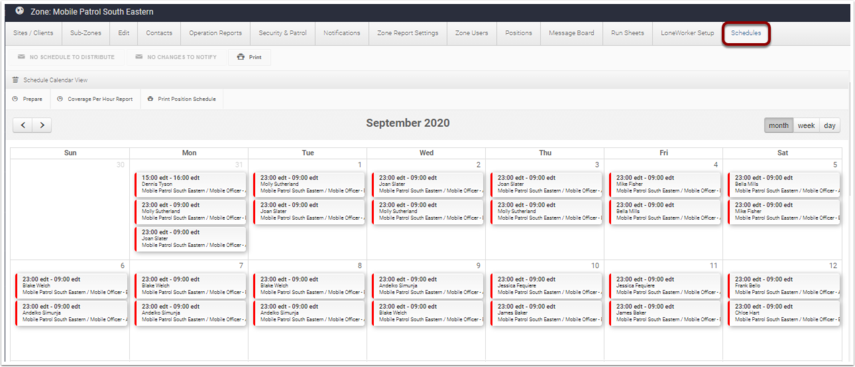Open Blake Welch's shift on Sunday 6
The image size is (855, 367).
[71, 286]
